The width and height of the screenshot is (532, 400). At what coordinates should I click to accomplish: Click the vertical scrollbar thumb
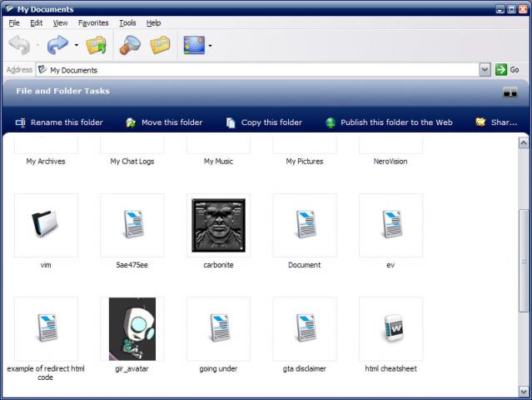523,262
